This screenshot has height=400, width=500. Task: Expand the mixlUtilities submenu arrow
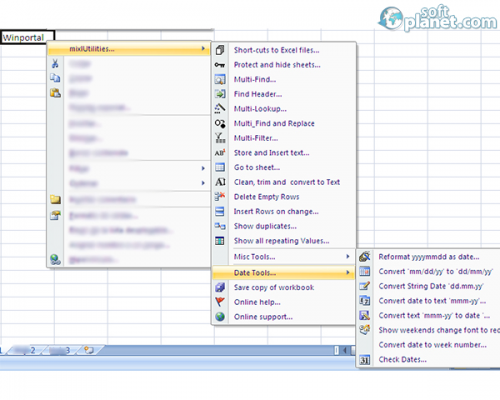[203, 49]
